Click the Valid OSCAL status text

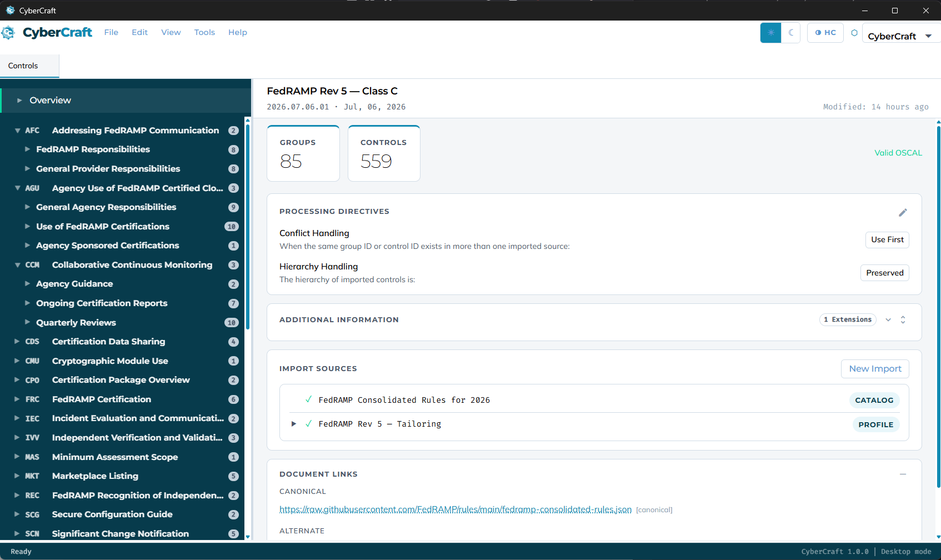tap(898, 153)
